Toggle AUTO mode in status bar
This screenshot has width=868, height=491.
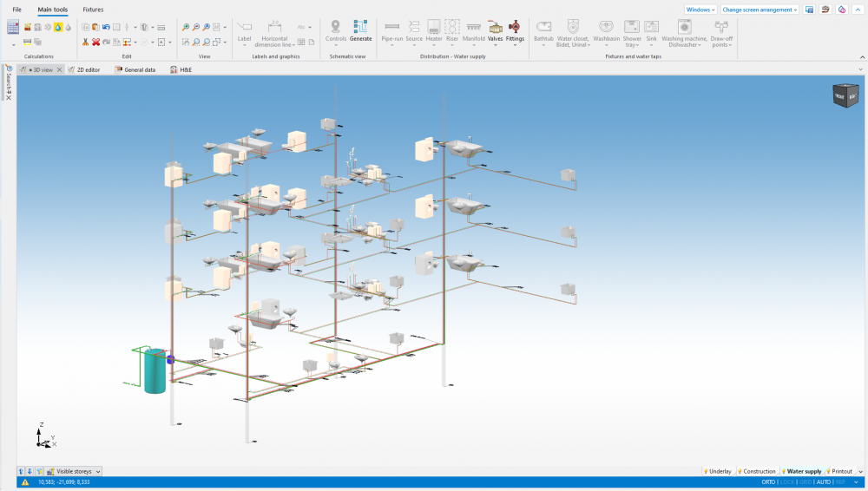[824, 482]
